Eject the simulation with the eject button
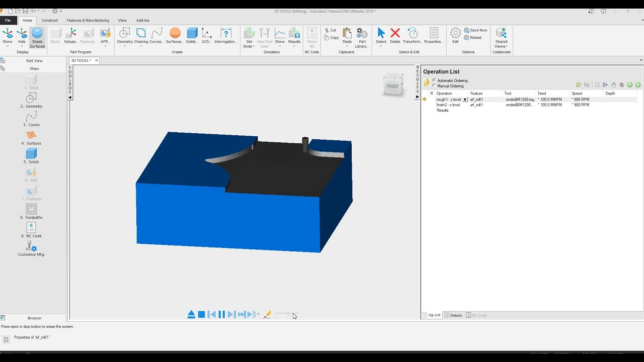The height and width of the screenshot is (362, 644). click(x=191, y=314)
